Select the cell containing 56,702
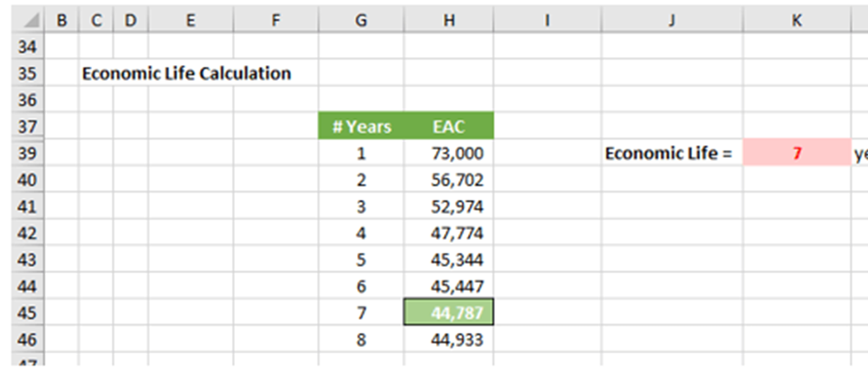Image resolution: width=868 pixels, height=372 pixels. pos(449,180)
